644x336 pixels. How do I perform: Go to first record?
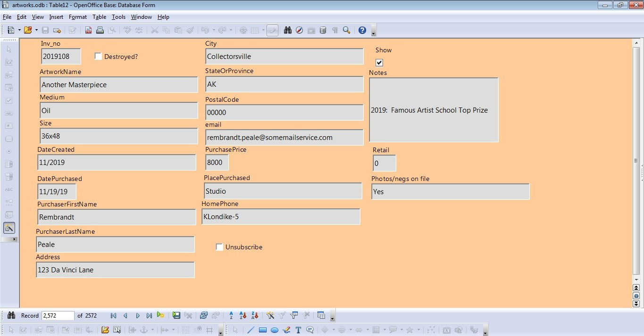coord(113,316)
